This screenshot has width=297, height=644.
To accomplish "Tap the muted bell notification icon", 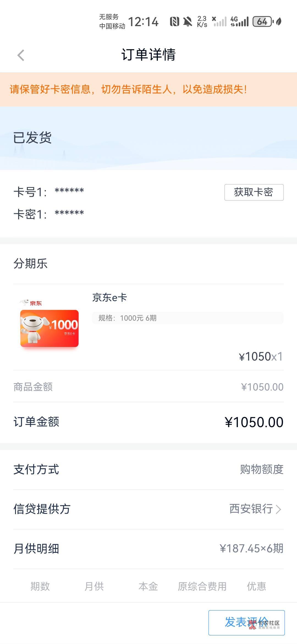I will tap(188, 21).
